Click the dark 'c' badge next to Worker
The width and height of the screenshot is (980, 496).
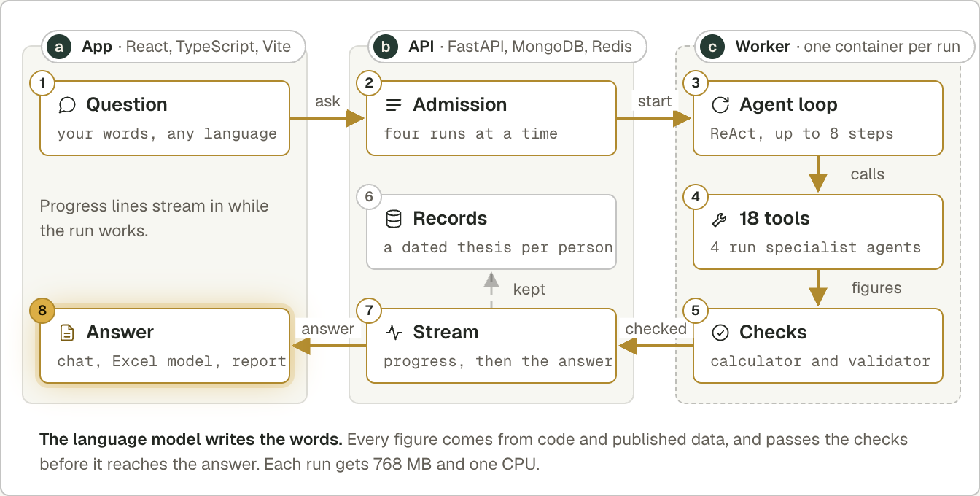coord(712,47)
